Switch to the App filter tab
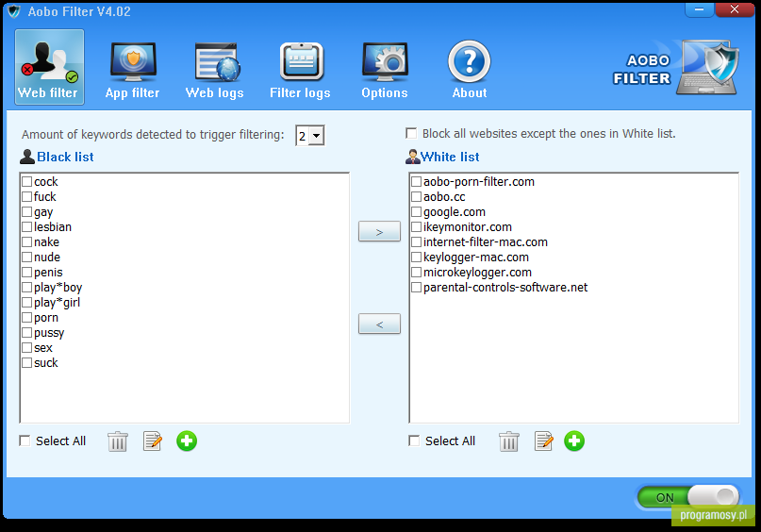The image size is (761, 532). pos(133,71)
